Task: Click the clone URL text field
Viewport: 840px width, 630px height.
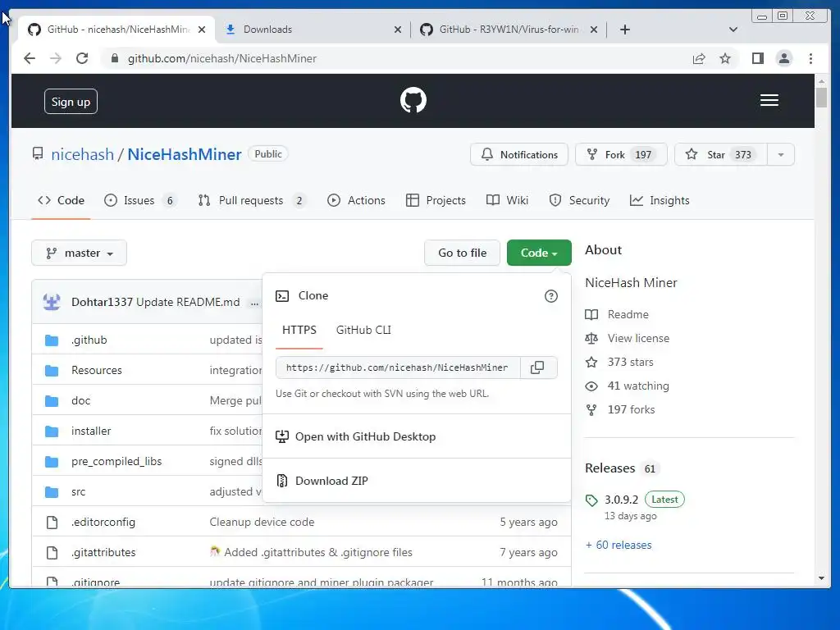Action: click(x=398, y=367)
